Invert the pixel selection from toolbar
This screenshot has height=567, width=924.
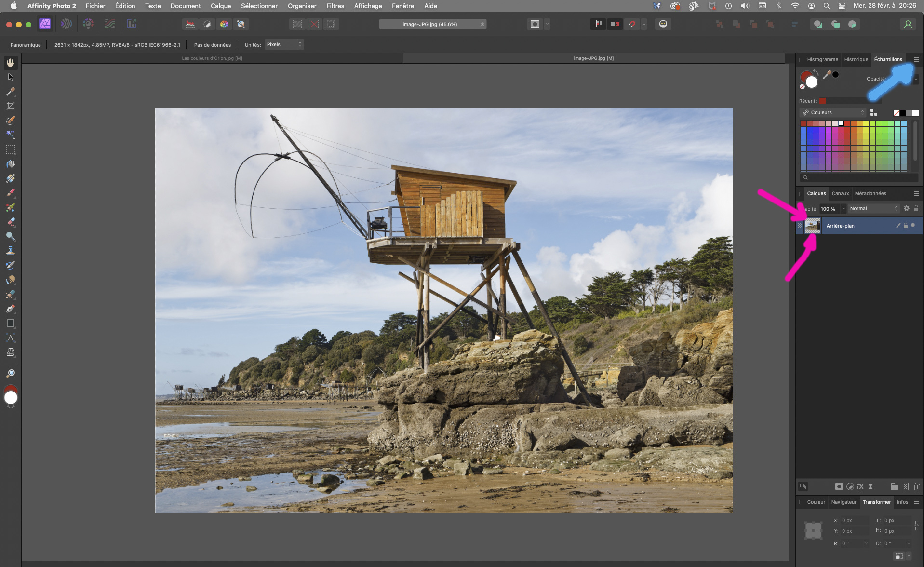pyautogui.click(x=331, y=24)
